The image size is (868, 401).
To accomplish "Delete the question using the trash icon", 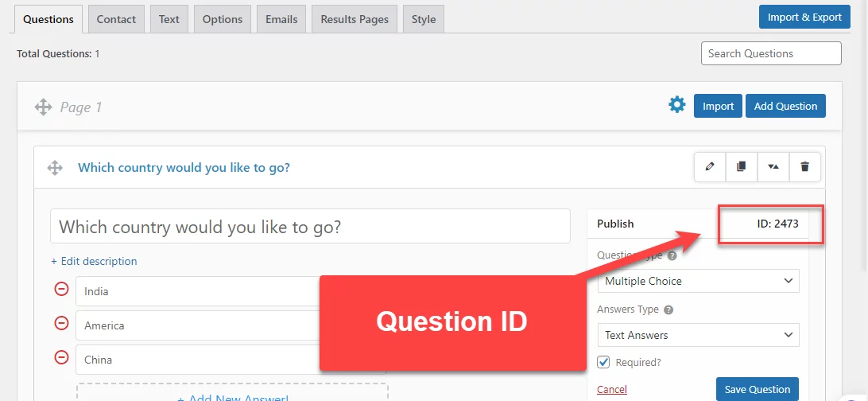I will [805, 167].
